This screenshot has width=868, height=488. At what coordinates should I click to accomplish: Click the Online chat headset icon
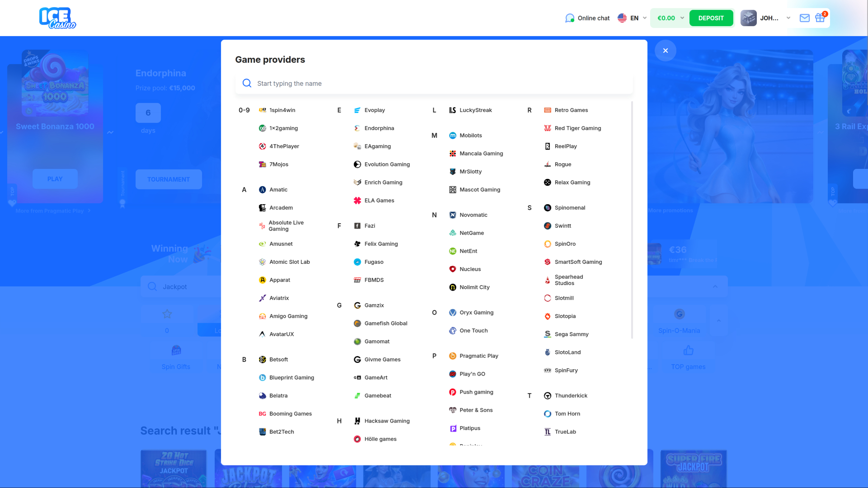(x=570, y=18)
